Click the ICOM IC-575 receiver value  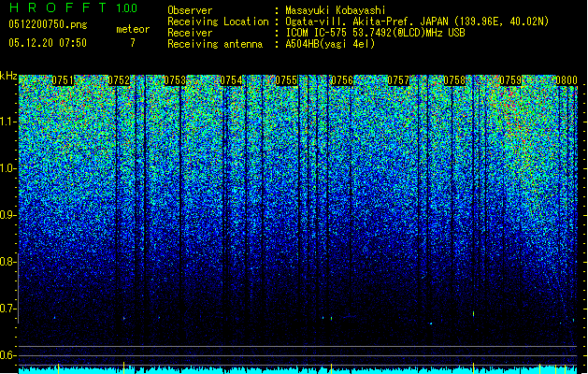point(375,33)
